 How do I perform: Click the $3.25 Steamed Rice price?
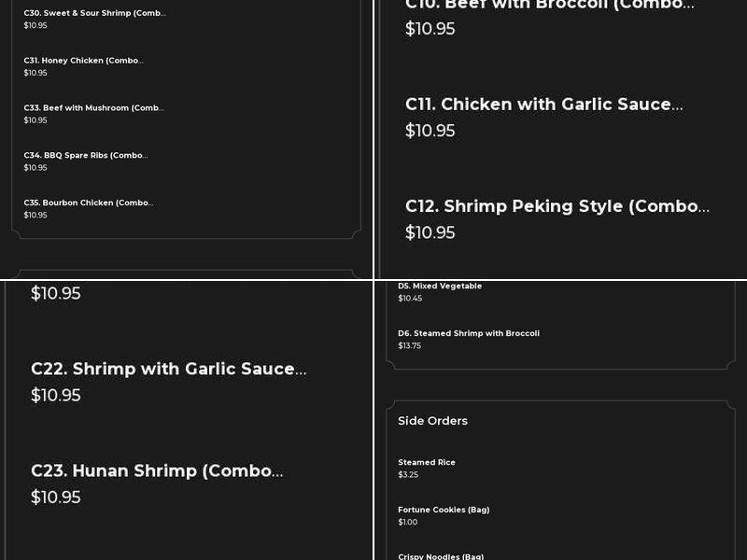[408, 474]
